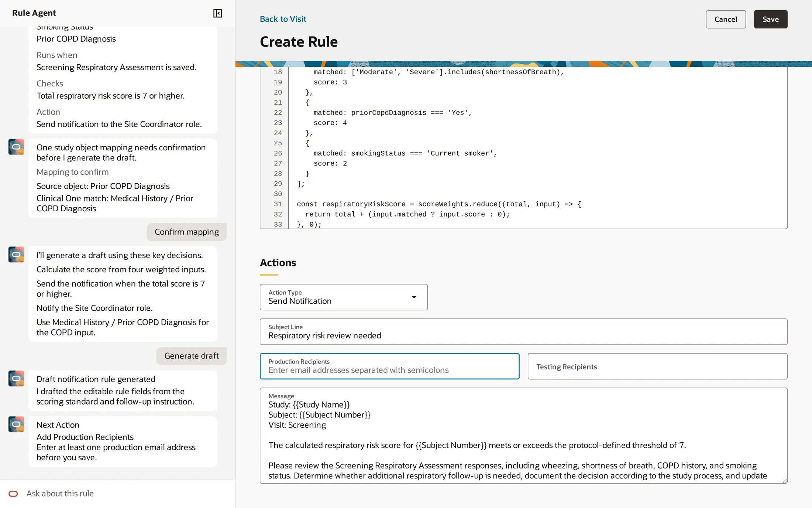
Task: Click 'Total respiratory risk score is 7 or higher.'
Action: point(110,96)
